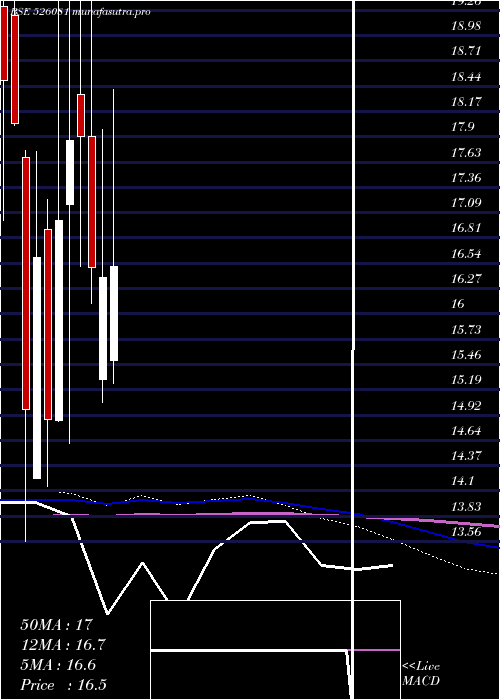Click the 18.98 price axis label
Viewport: 500px width, 700px height.
coord(466,26)
